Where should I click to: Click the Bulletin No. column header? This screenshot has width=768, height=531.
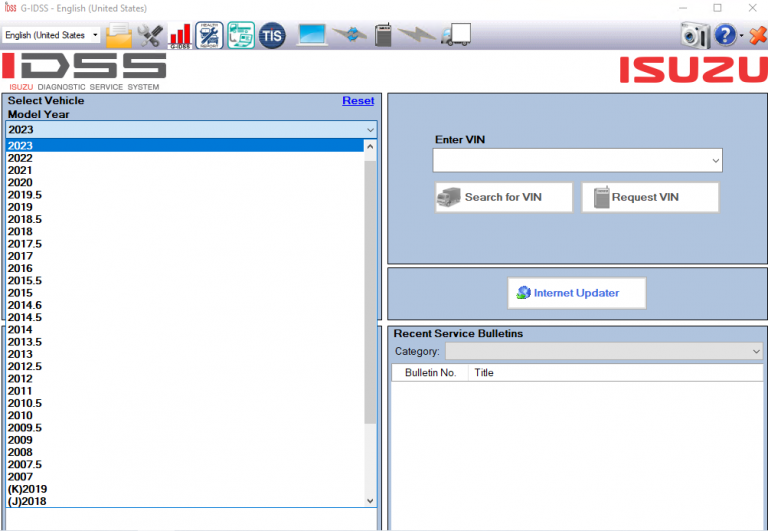430,373
